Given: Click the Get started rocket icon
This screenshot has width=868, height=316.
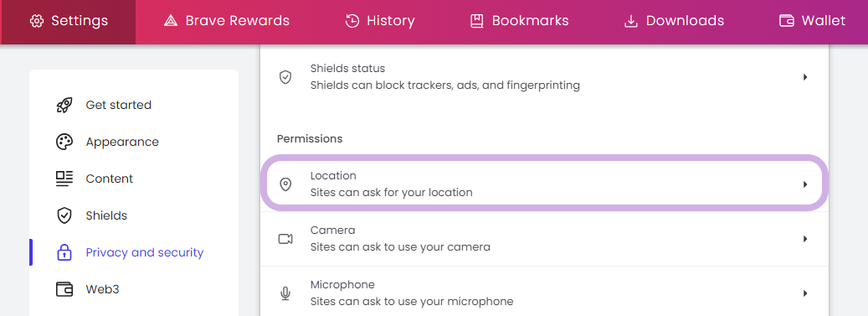Looking at the screenshot, I should pyautogui.click(x=64, y=105).
